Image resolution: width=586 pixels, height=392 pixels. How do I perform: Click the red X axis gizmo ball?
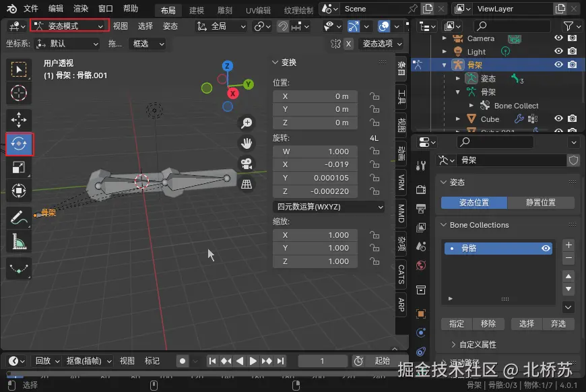(232, 94)
